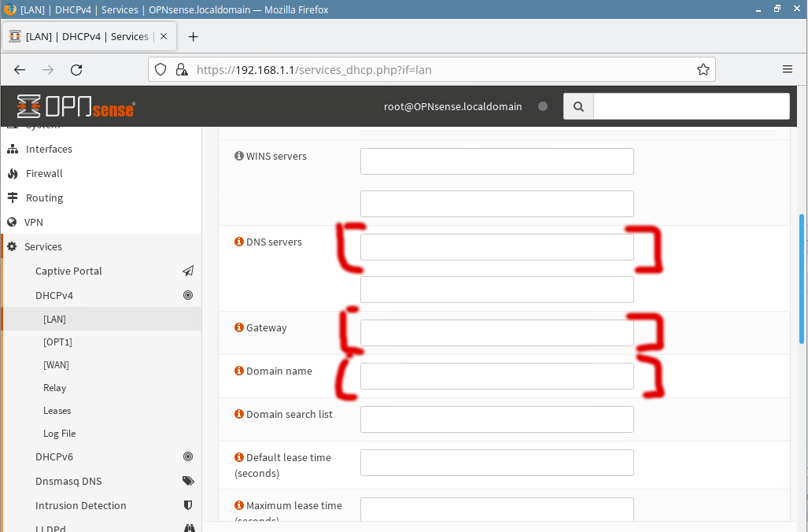Image resolution: width=808 pixels, height=532 pixels.
Task: Open Firefox hamburger menu
Action: (x=788, y=69)
